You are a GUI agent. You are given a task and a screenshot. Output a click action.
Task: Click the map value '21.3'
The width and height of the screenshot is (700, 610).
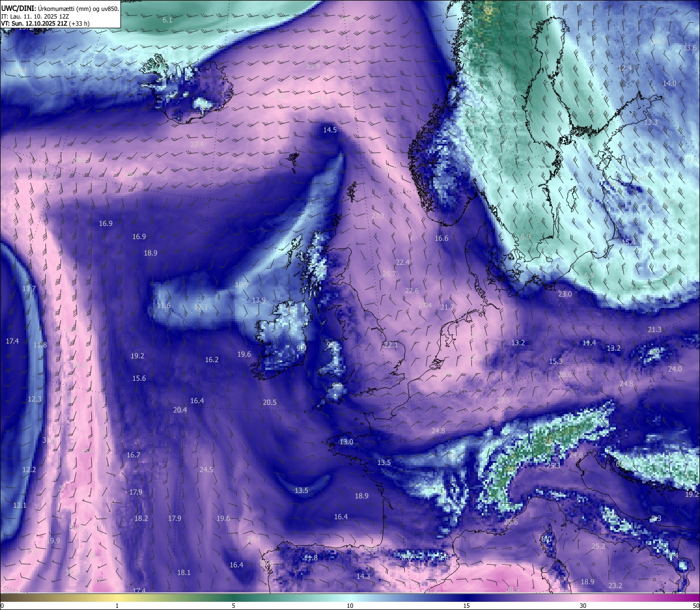click(x=655, y=329)
